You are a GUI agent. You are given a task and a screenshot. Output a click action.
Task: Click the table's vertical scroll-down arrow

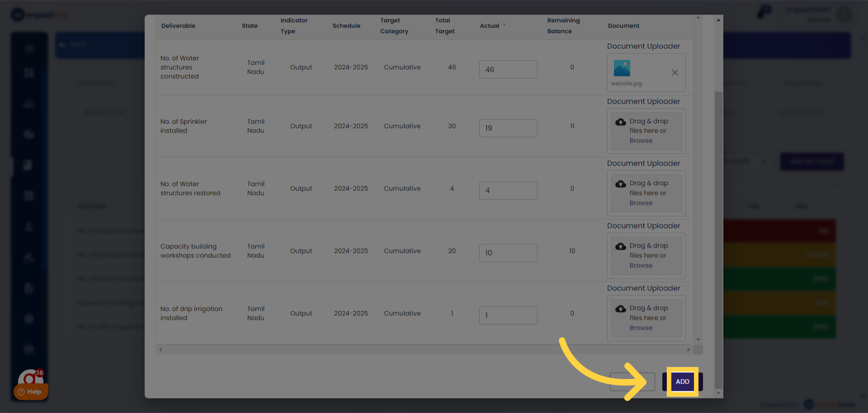pyautogui.click(x=698, y=340)
